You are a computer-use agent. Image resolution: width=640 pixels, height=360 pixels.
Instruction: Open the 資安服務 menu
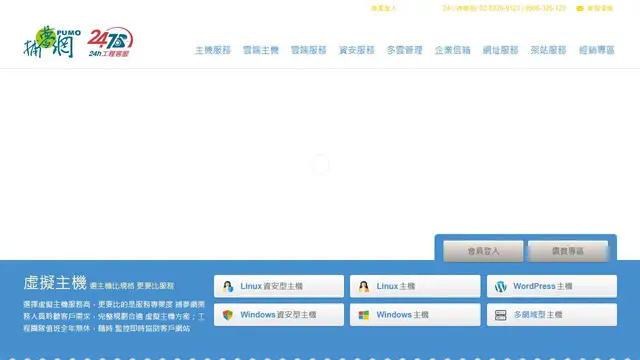(x=357, y=50)
